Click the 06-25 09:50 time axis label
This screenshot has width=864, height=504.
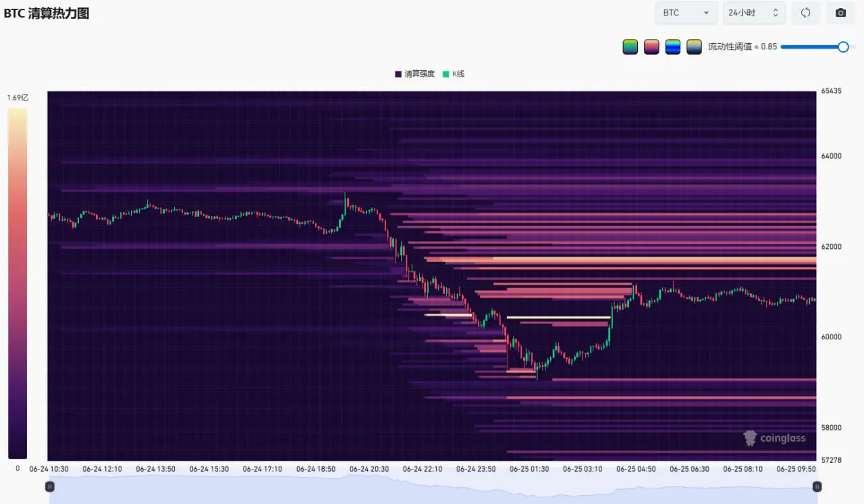pos(796,469)
